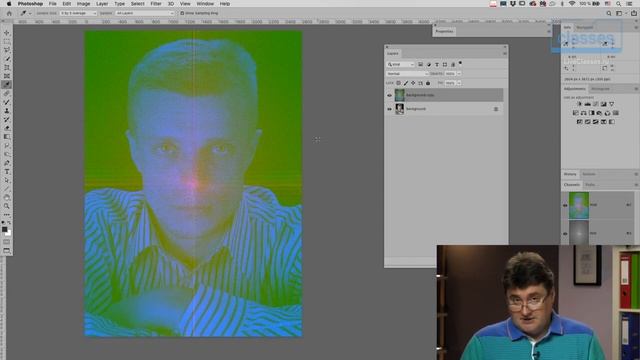Filter layers by shape icon
Viewport: 640px width, 360px height.
(x=445, y=64)
